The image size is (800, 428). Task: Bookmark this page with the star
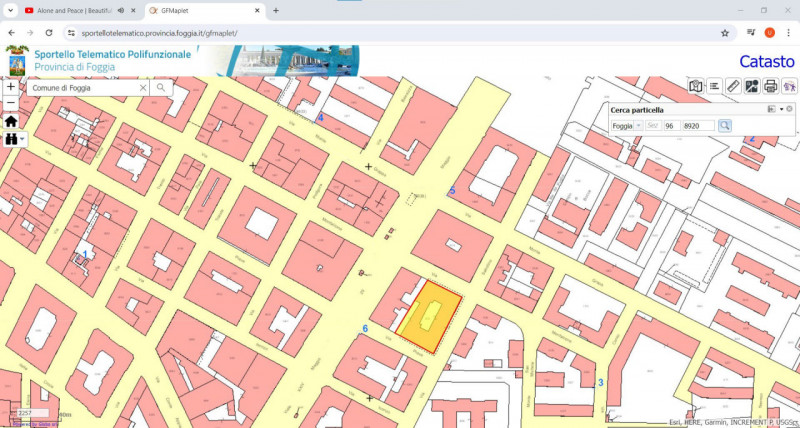click(x=724, y=33)
